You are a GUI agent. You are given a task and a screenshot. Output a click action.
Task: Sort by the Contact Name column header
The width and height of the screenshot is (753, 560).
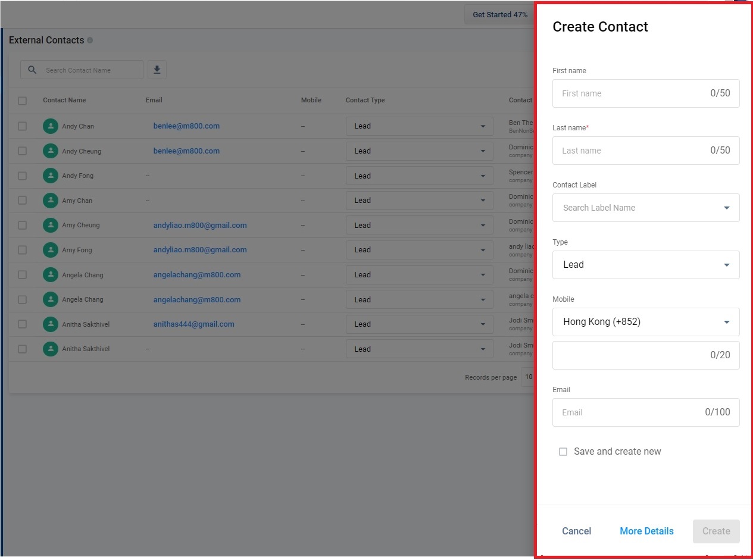click(64, 100)
